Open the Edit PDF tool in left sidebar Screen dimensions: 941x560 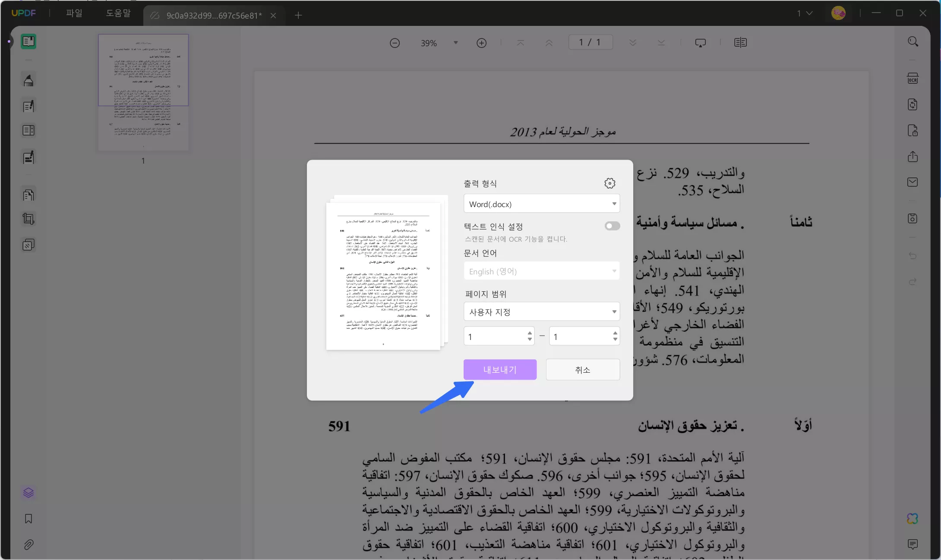click(x=28, y=106)
